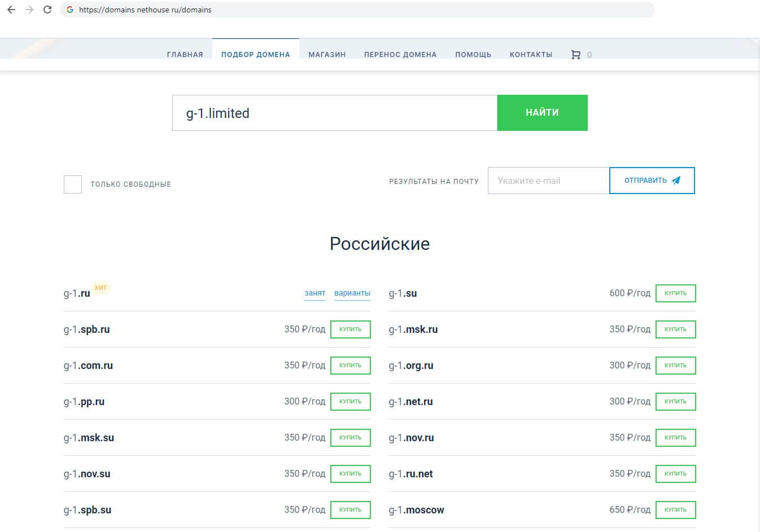Reload the page with refresh icon
760x532 pixels.
[x=47, y=10]
